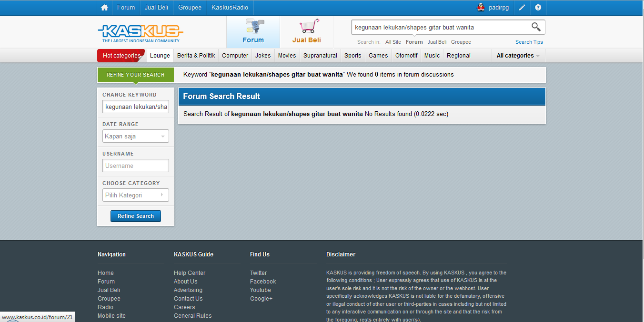Submit search with magnifying glass icon

point(536,27)
